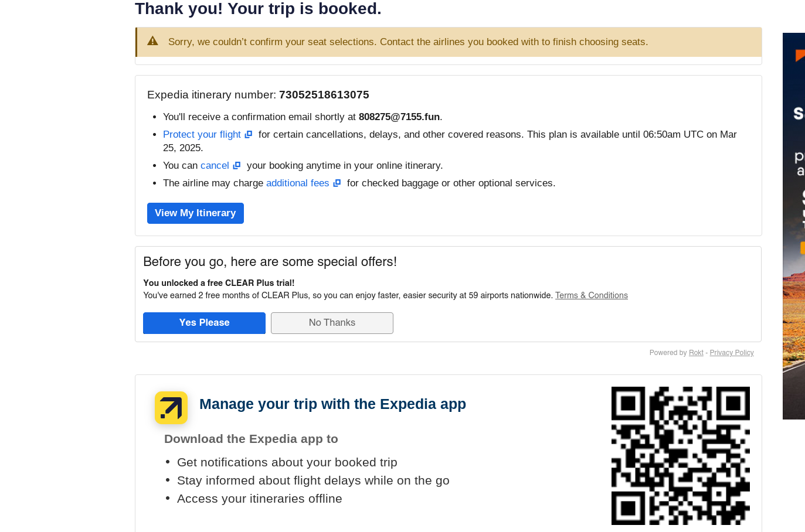Open the Protect your flight link
Screen dimensions: 805x532
[x=202, y=135]
